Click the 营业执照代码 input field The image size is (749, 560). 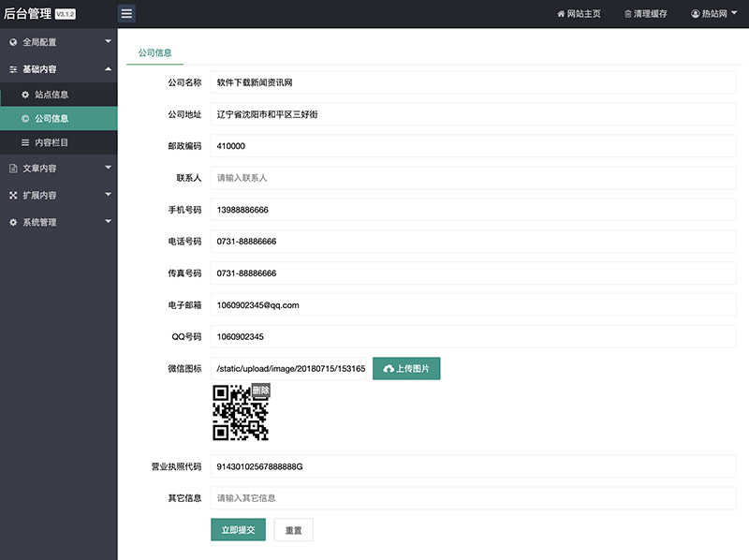[x=473, y=466]
